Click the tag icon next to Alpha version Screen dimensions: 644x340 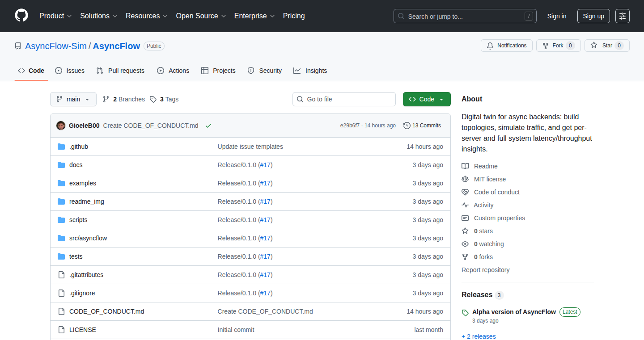465,313
